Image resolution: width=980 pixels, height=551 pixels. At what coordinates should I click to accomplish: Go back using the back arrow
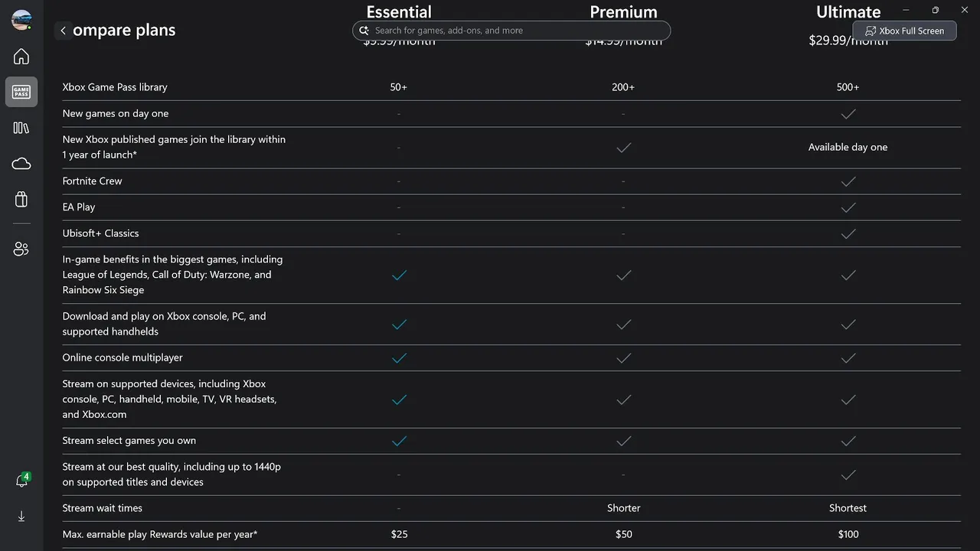[x=63, y=31]
